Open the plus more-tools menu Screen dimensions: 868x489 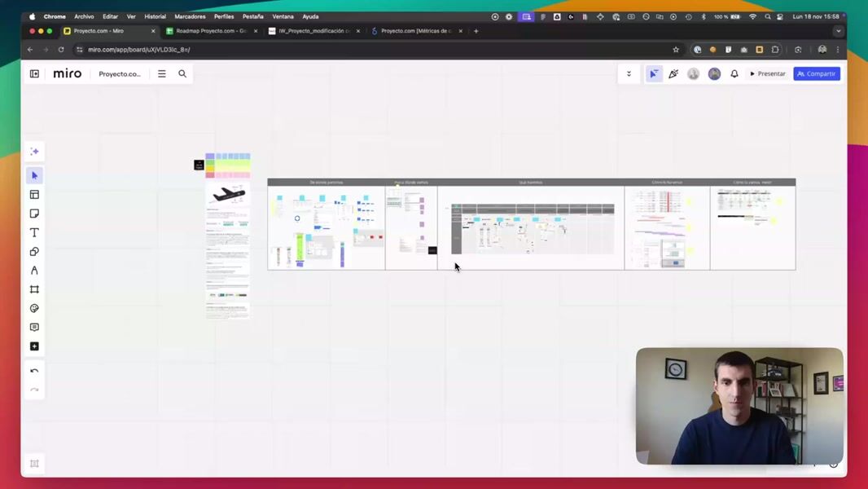[x=34, y=346]
